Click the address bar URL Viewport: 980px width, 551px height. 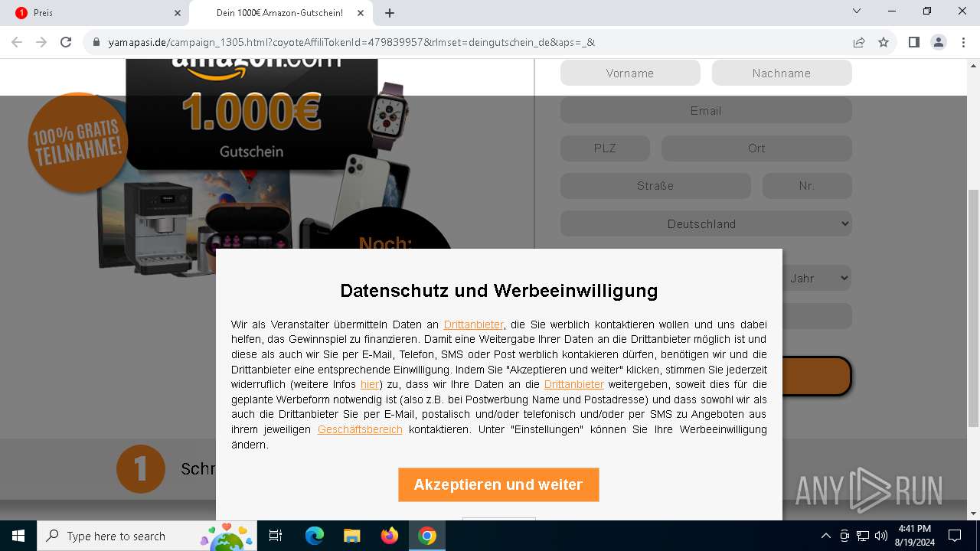[x=351, y=42]
